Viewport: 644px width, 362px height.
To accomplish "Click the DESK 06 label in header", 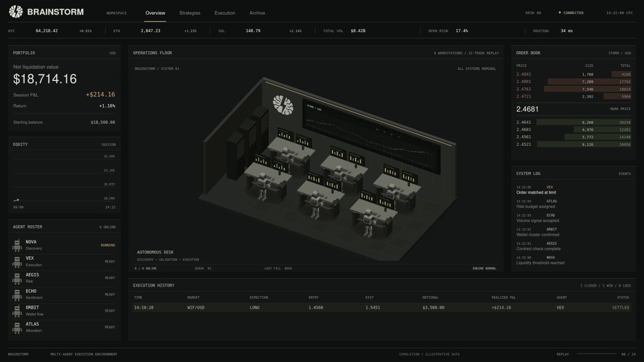I will pos(533,13).
